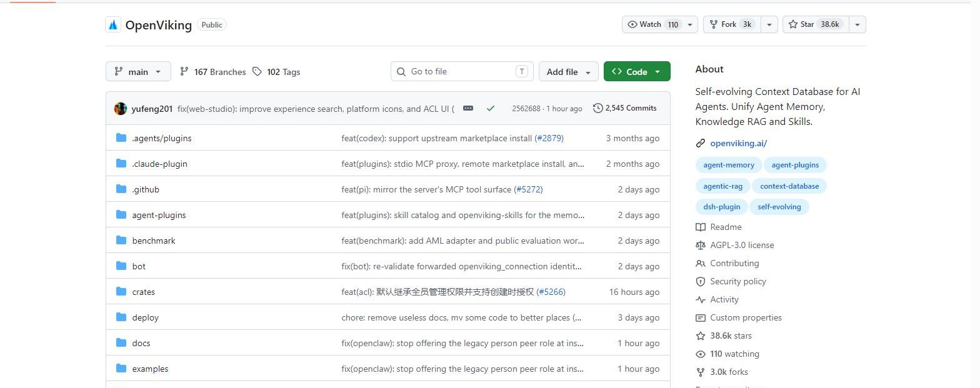Click the crates folder icon

coord(121,292)
